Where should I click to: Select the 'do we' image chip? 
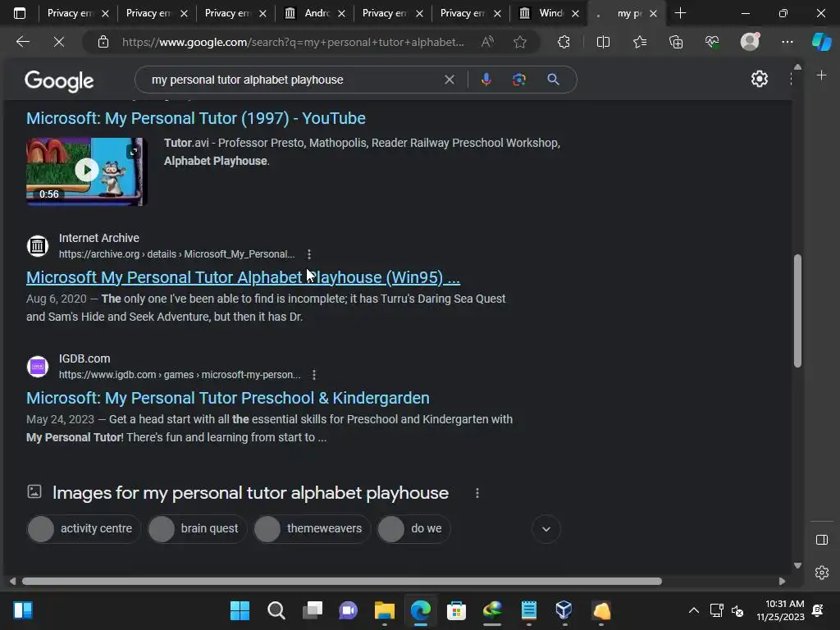pos(413,529)
